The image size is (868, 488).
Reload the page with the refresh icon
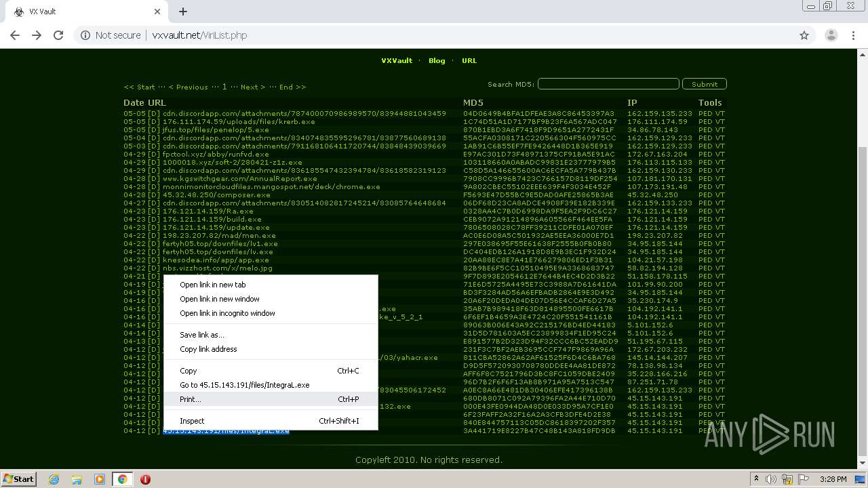[x=58, y=35]
